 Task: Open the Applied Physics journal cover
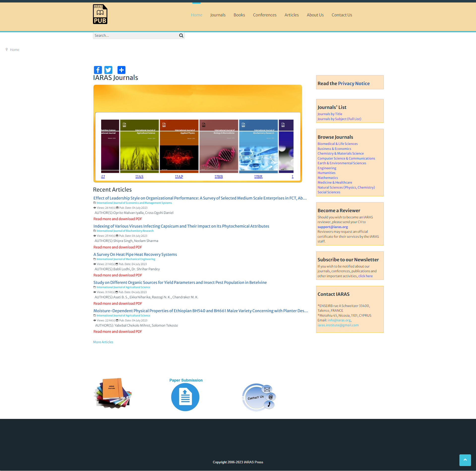[x=179, y=146]
